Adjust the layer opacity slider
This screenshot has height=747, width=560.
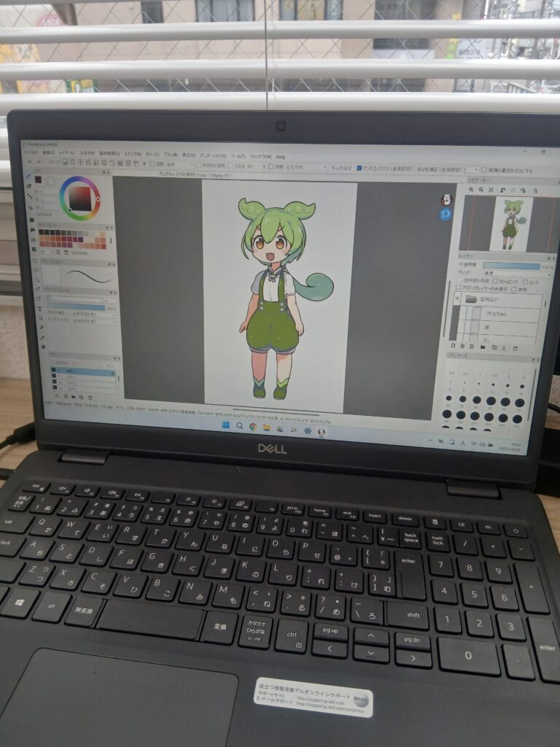pyautogui.click(x=510, y=266)
